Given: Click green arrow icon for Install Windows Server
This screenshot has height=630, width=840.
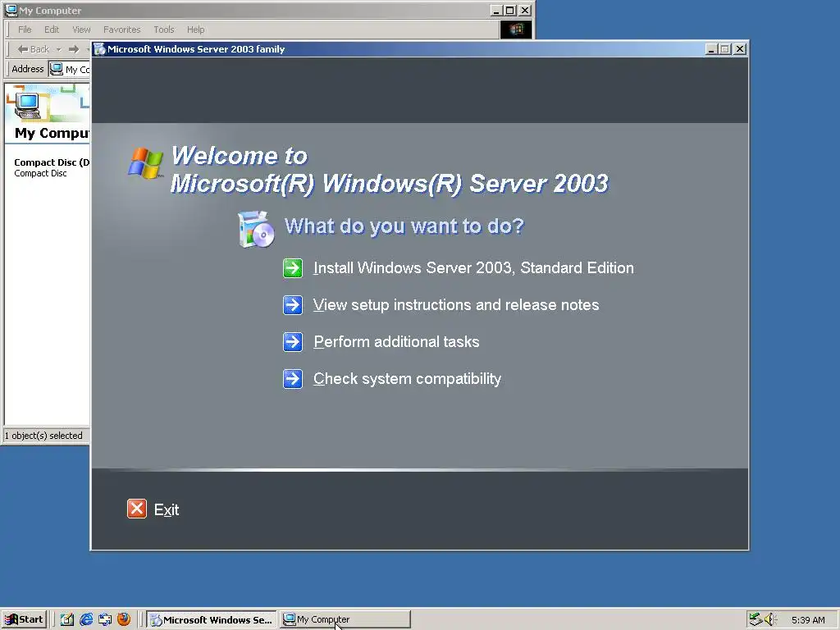Looking at the screenshot, I should 293,268.
